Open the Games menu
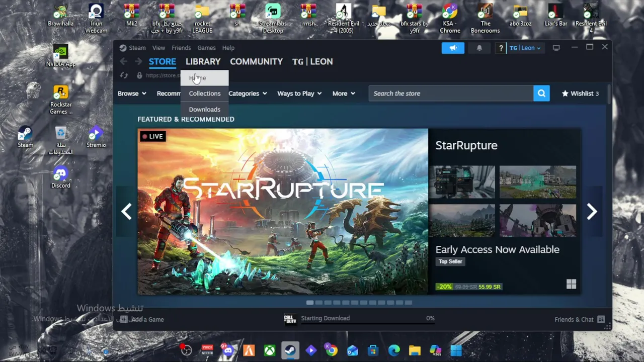Viewport: 644px width, 362px height. coord(206,48)
